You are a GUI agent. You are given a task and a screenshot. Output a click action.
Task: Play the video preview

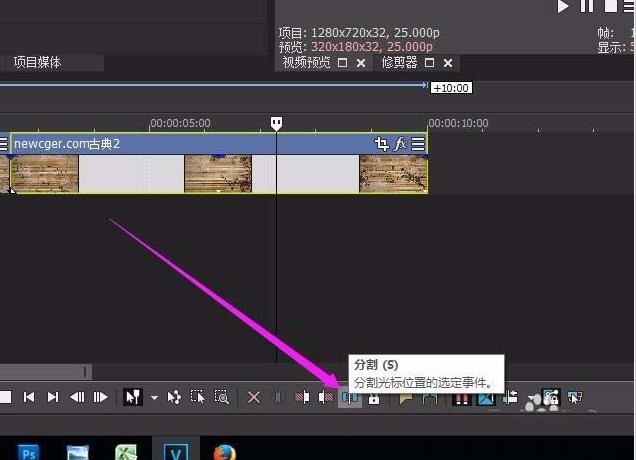[x=563, y=6]
